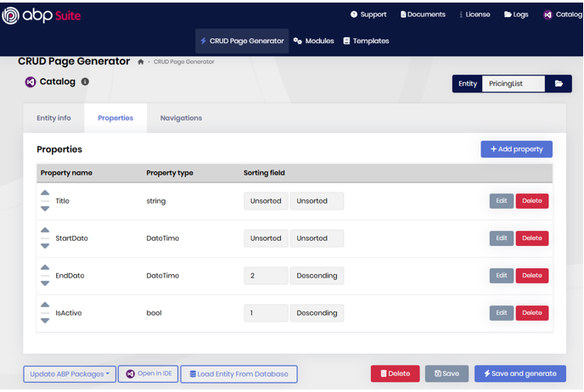Viewport: 584px width, 392px height.
Task: Open the Documents link
Action: (x=423, y=14)
